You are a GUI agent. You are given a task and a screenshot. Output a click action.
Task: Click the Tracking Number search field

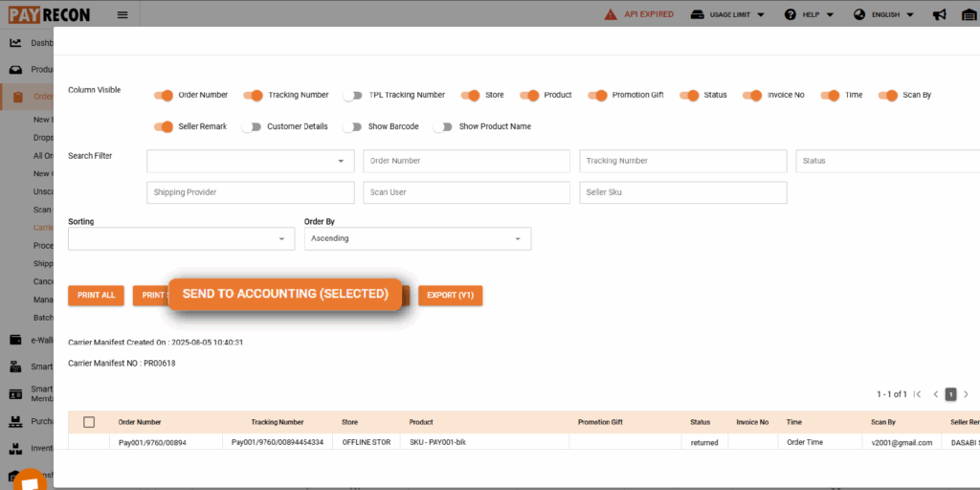point(683,161)
